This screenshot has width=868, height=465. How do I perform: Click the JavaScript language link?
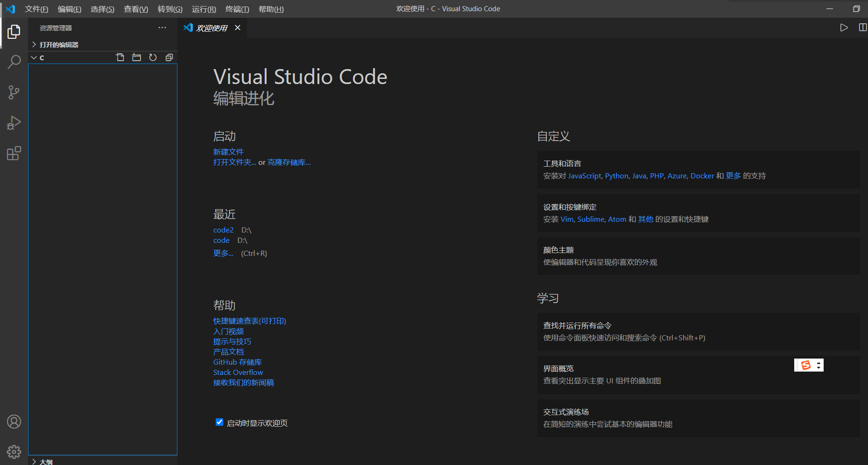point(585,176)
